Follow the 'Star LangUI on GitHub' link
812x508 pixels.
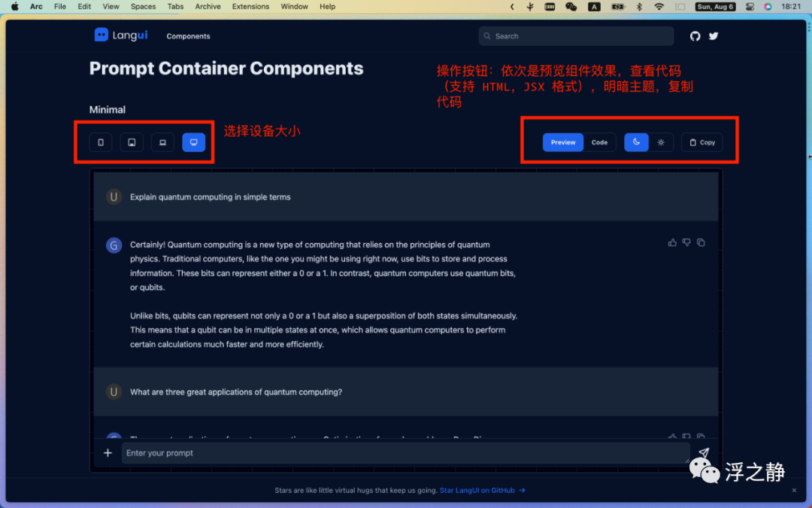pos(482,491)
